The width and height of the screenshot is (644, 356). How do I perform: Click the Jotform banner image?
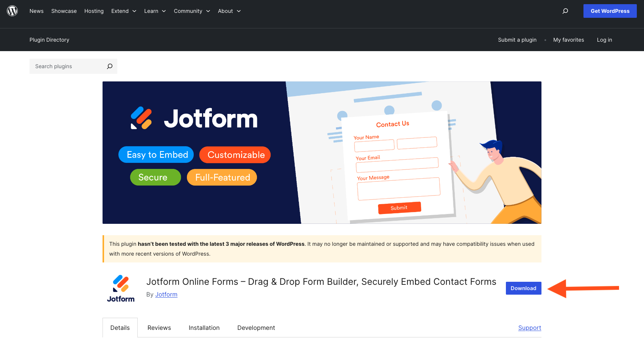click(322, 153)
